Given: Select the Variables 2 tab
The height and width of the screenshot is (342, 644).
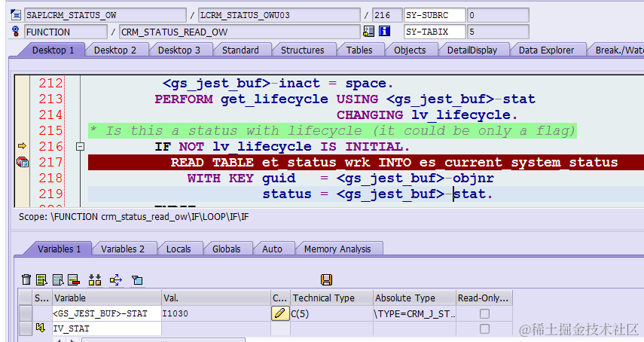Looking at the screenshot, I should point(123,249).
